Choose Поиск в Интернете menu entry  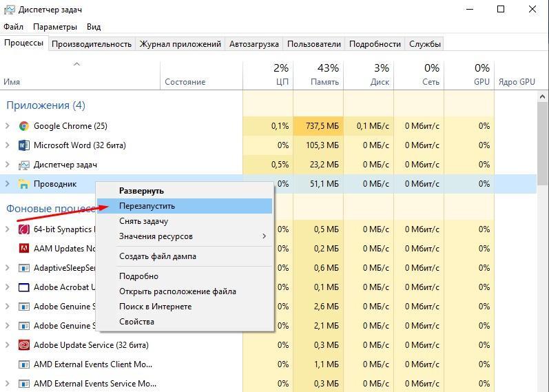click(x=185, y=307)
